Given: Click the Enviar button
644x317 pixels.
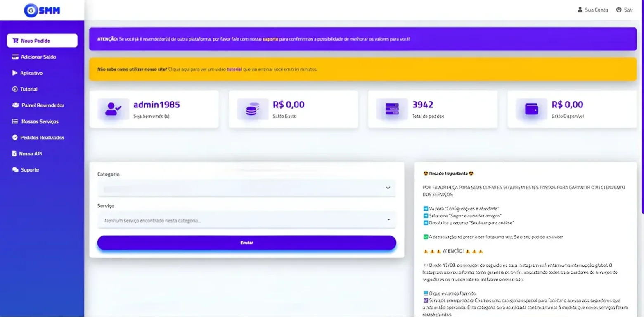Looking at the screenshot, I should (x=247, y=243).
